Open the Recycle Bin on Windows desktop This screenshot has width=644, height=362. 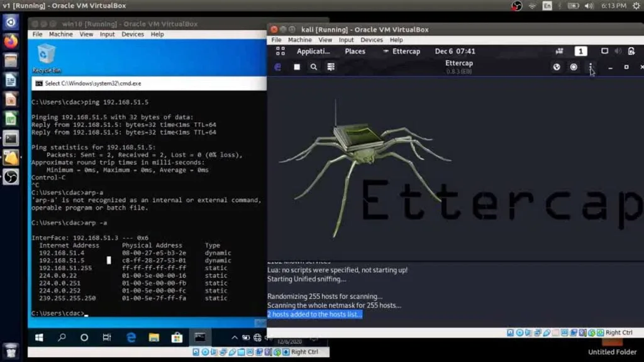[x=46, y=58]
